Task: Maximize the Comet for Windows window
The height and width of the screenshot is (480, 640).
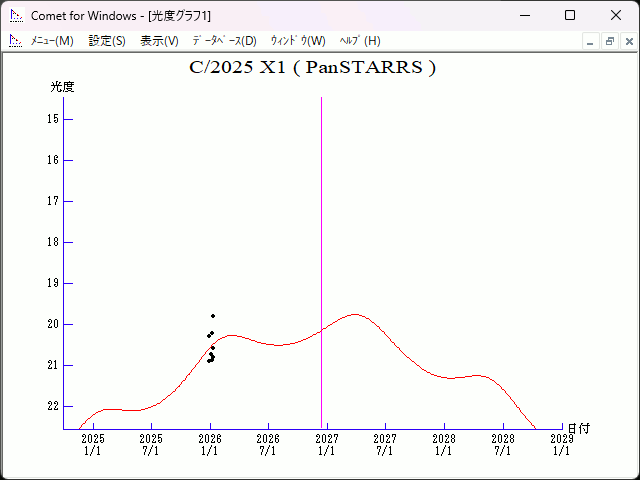Action: coord(570,16)
